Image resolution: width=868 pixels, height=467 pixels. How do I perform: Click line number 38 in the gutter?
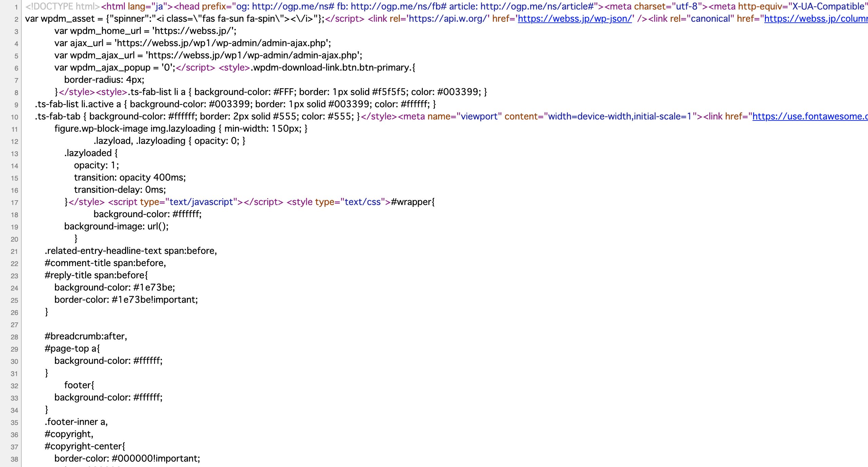pyautogui.click(x=14, y=459)
